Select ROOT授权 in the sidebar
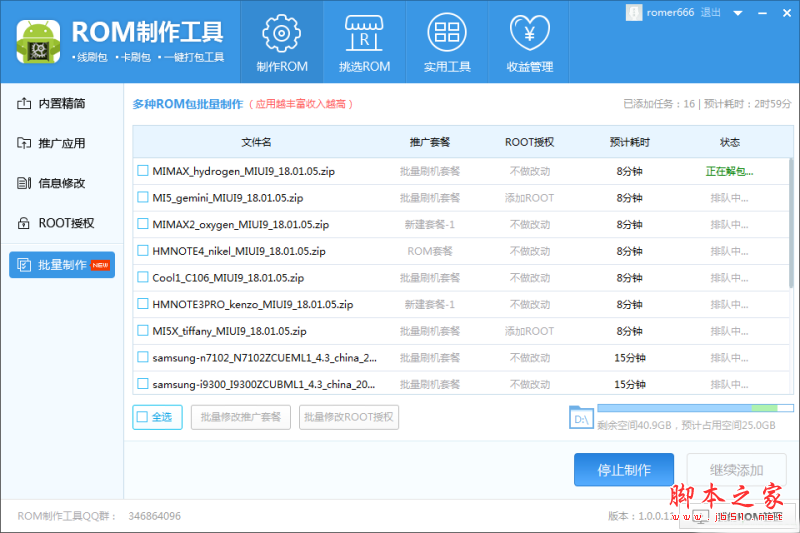This screenshot has height=533, width=800. [x=62, y=223]
